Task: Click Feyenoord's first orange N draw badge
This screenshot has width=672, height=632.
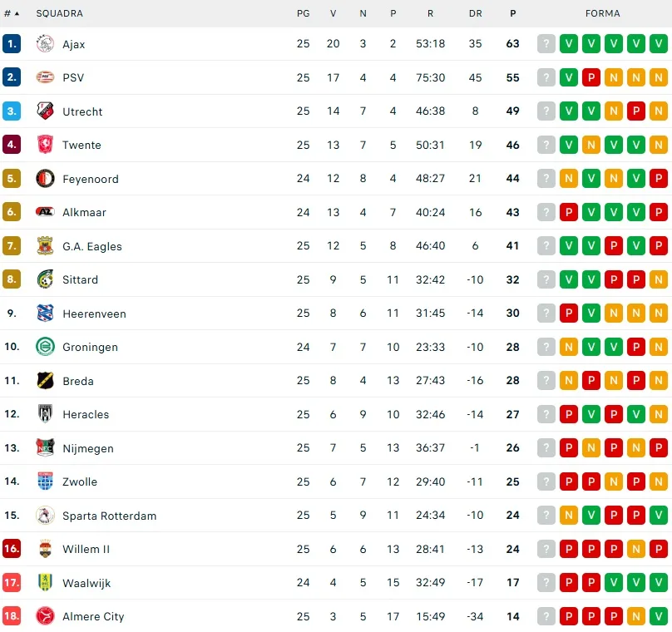Action: click(569, 179)
